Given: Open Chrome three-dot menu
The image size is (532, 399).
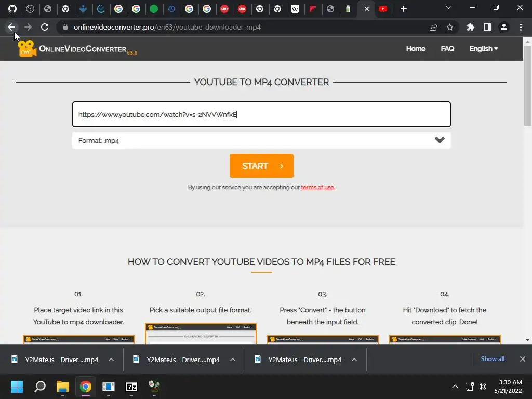Looking at the screenshot, I should [521, 27].
